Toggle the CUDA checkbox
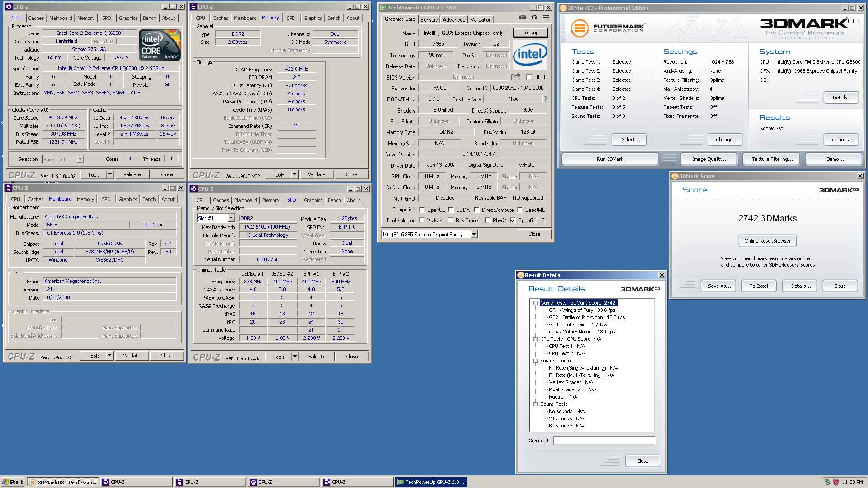 (x=451, y=210)
